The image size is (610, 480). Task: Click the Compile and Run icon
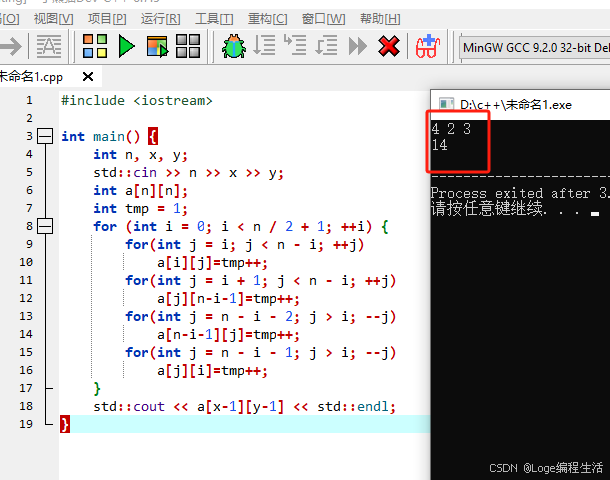(x=157, y=46)
